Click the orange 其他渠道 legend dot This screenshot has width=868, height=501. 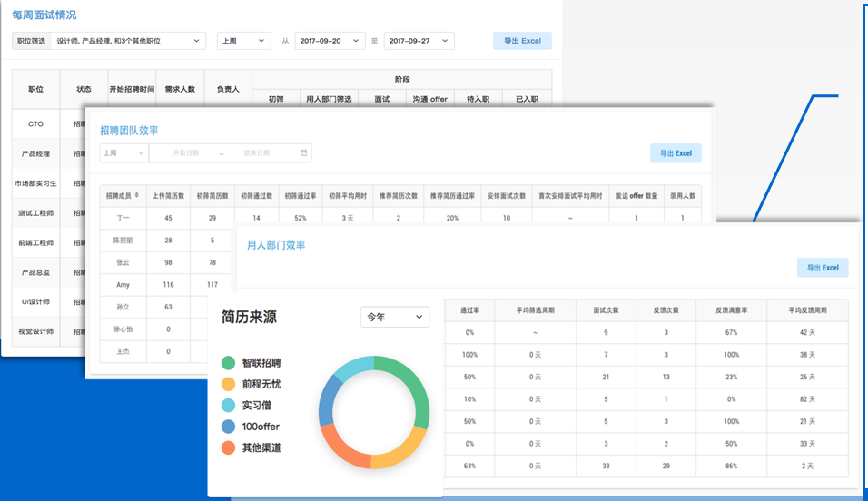pos(229,447)
